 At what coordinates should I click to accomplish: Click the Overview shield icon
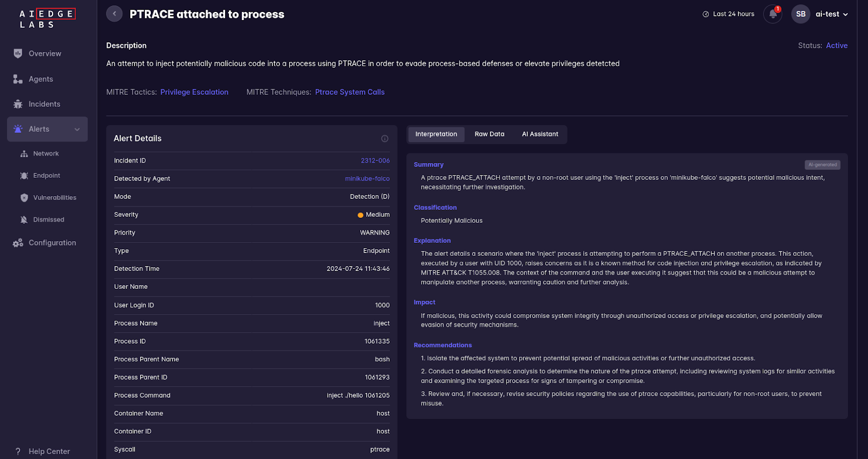(18, 54)
